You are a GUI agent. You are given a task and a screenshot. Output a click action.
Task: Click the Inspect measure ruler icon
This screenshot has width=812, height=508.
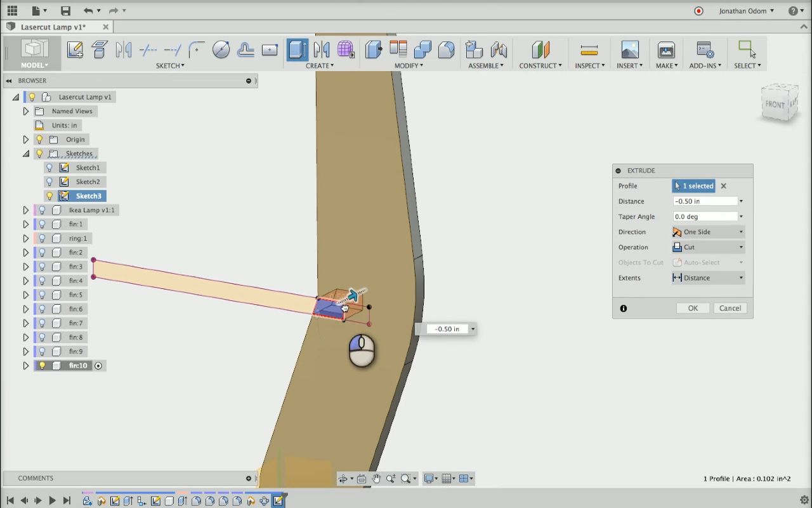pos(589,50)
